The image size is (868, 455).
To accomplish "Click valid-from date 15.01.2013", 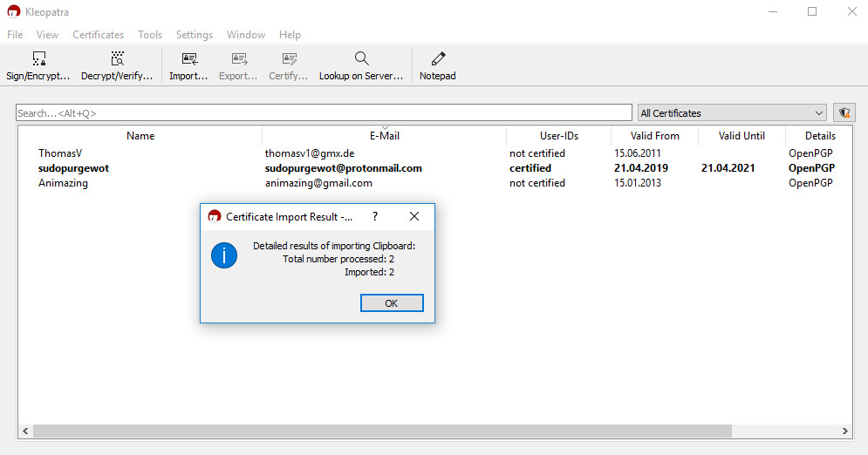I will (x=637, y=183).
